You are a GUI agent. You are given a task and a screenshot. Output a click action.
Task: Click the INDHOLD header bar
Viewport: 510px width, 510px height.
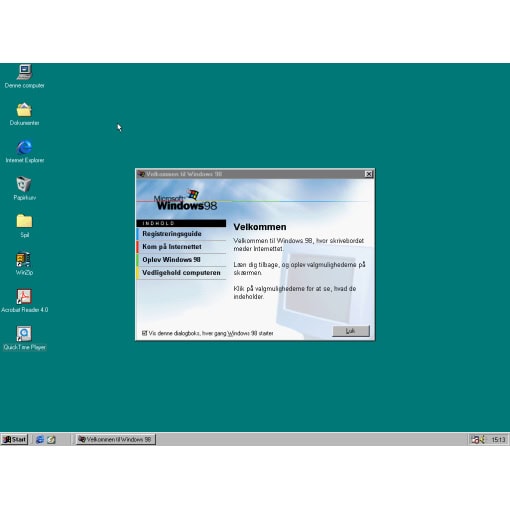click(181, 223)
